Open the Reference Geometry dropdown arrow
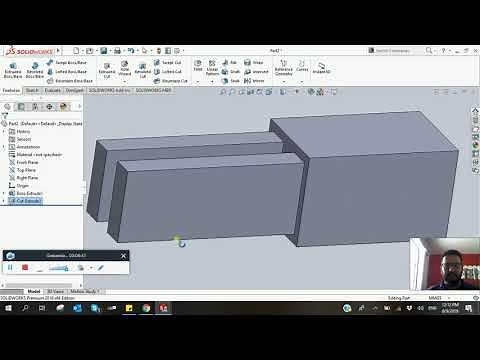The width and height of the screenshot is (480, 360). click(284, 81)
